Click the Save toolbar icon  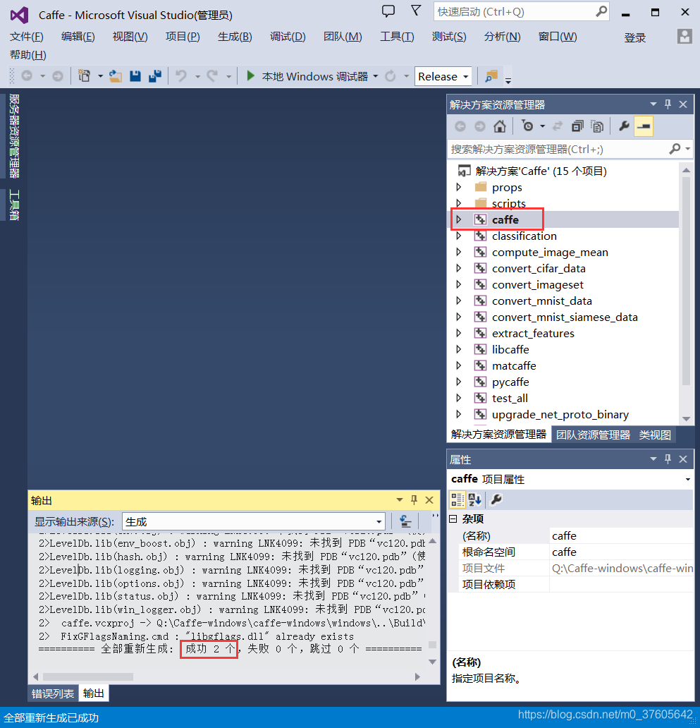135,75
